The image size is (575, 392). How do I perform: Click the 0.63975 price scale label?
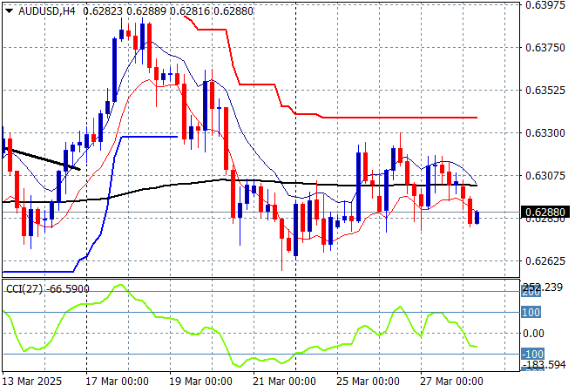tap(545, 5)
